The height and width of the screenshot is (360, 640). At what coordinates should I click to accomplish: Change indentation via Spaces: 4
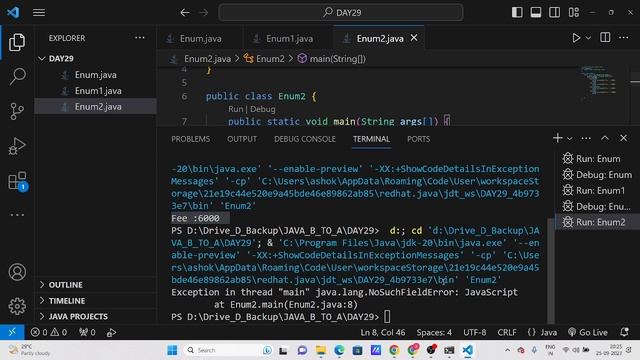[x=434, y=332]
